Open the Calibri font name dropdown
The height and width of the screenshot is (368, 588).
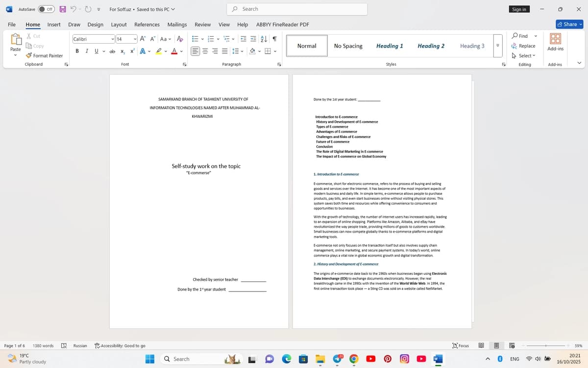[113, 39]
